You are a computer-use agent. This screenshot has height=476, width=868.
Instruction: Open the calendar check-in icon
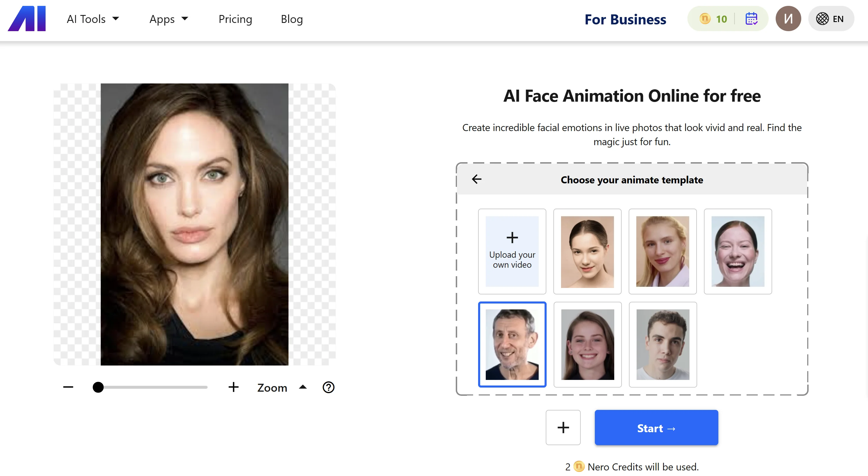pyautogui.click(x=751, y=19)
